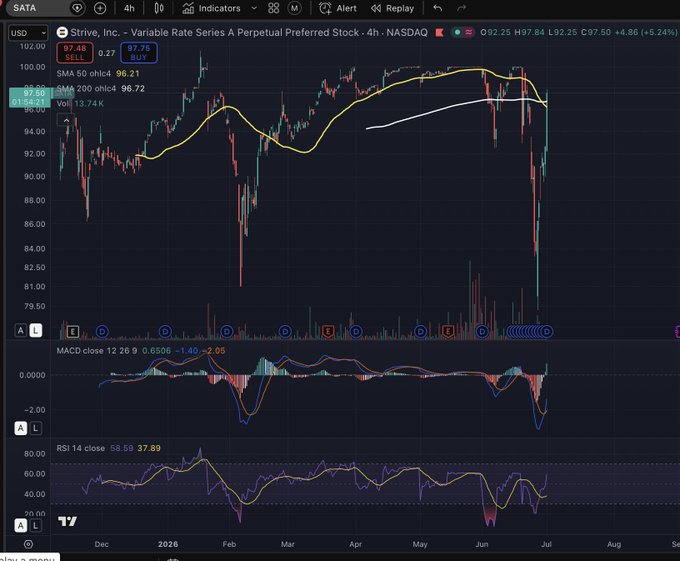Collapse the indicator legend chevron
This screenshot has width=680, height=561.
pos(66,121)
